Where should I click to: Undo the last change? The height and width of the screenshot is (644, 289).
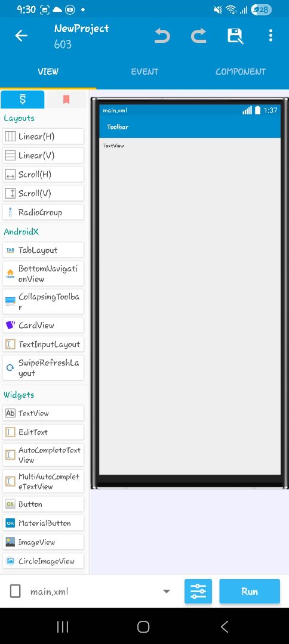click(x=162, y=36)
